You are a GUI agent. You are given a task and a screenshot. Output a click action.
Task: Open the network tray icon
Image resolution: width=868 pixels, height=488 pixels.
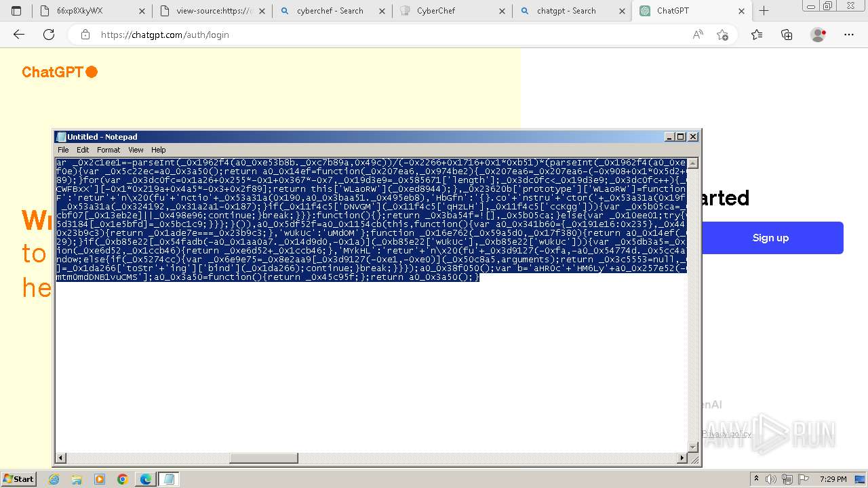[x=787, y=479]
